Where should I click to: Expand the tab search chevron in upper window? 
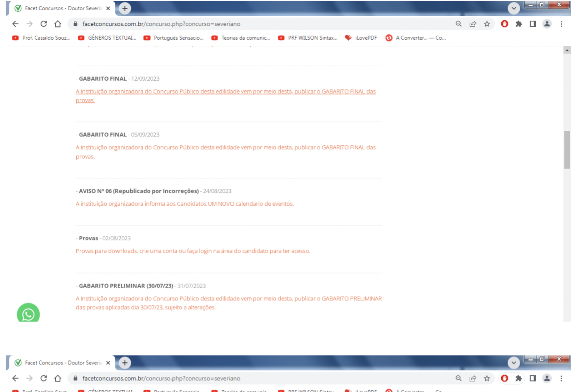click(513, 8)
